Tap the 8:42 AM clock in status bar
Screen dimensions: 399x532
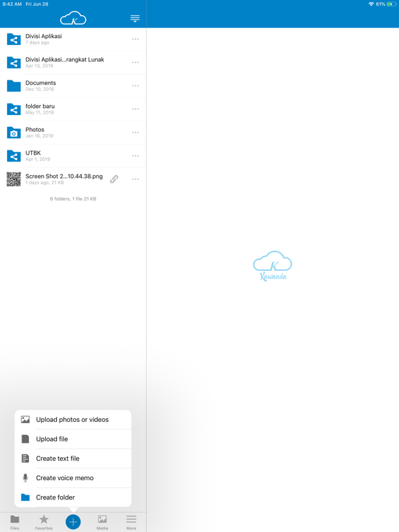tap(12, 4)
